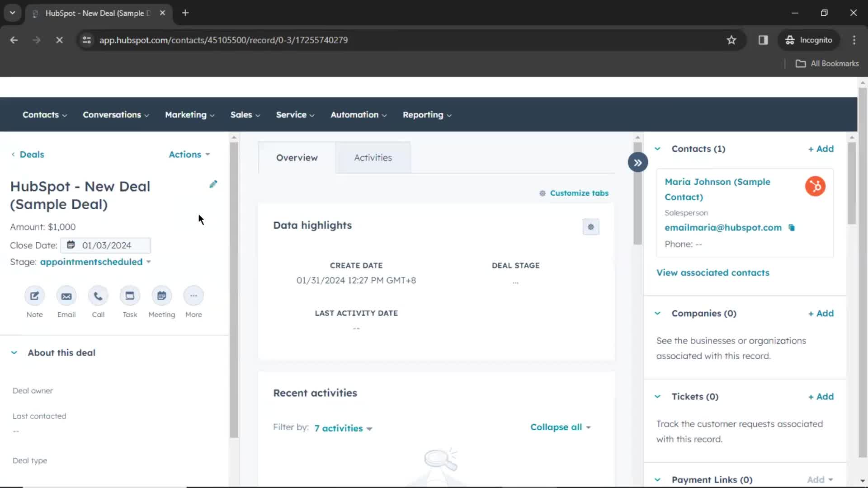The height and width of the screenshot is (488, 868).
Task: Add a company to this deal
Action: (821, 313)
